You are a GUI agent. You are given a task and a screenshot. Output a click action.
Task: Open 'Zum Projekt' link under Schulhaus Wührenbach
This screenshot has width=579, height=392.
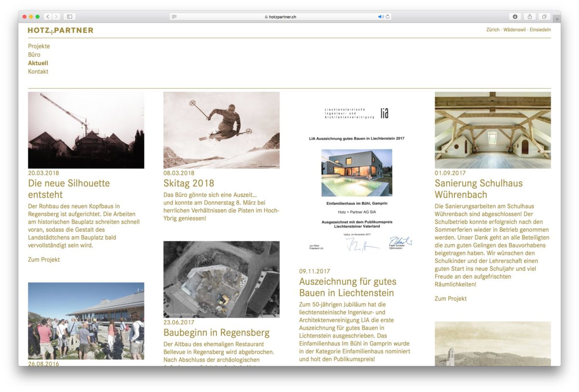pyautogui.click(x=451, y=299)
